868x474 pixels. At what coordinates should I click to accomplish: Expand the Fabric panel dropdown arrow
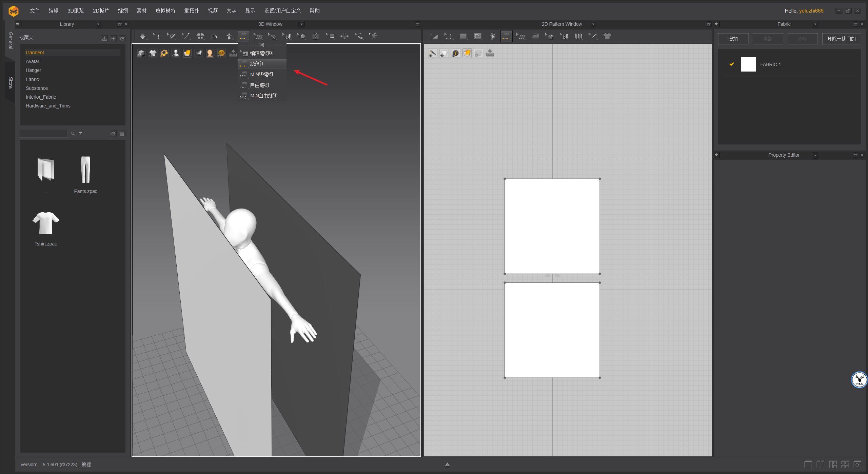click(x=815, y=24)
